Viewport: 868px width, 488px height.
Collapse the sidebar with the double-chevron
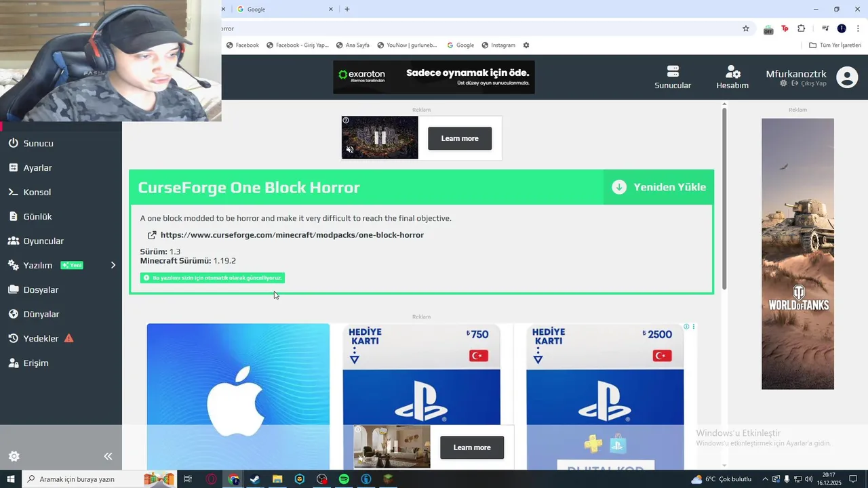(x=108, y=456)
